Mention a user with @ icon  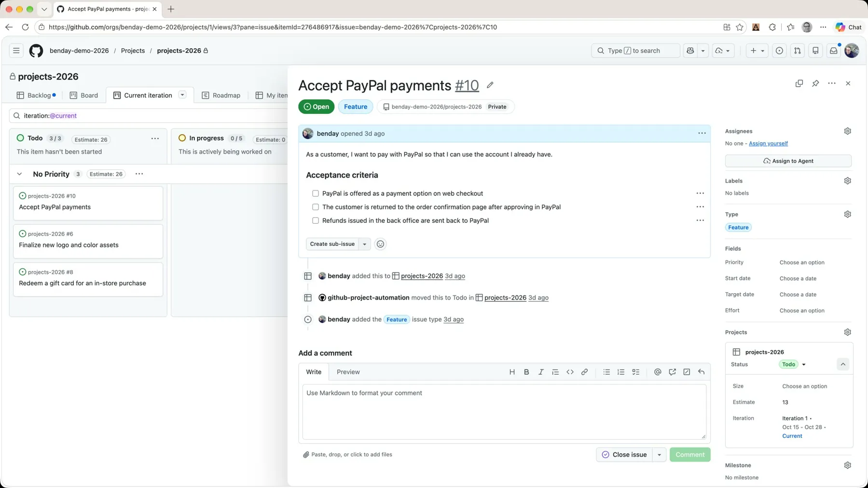pyautogui.click(x=658, y=372)
